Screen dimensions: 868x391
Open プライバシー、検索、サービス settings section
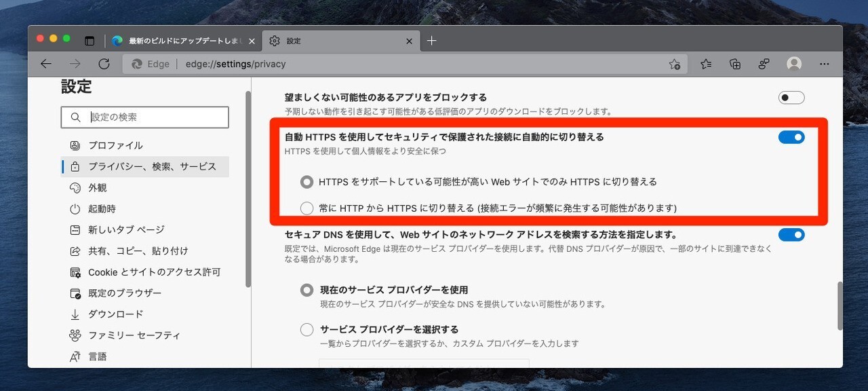[145, 166]
